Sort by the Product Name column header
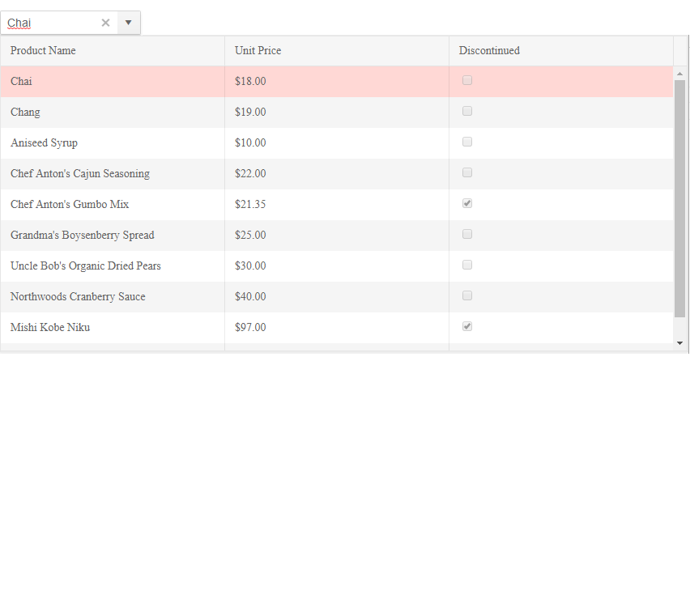The image size is (690, 616). click(113, 50)
